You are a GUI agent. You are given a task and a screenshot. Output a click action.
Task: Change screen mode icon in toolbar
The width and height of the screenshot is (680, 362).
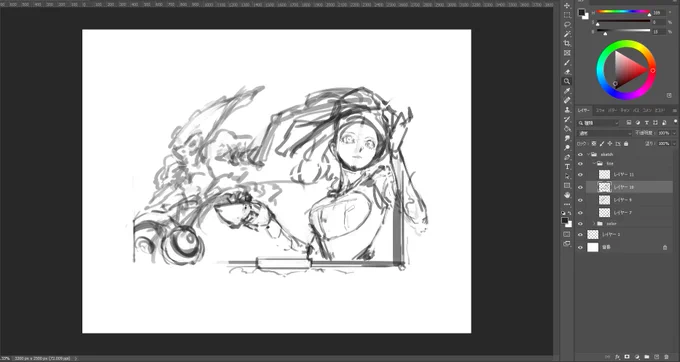(x=567, y=244)
